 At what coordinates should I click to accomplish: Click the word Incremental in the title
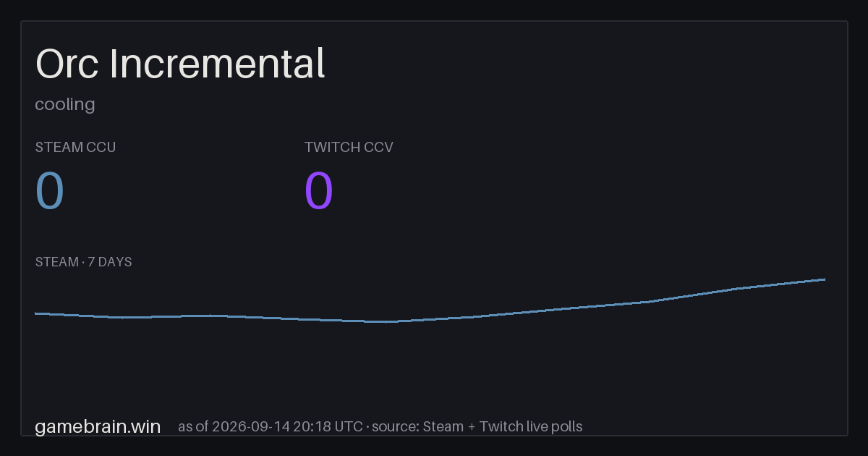tap(217, 64)
